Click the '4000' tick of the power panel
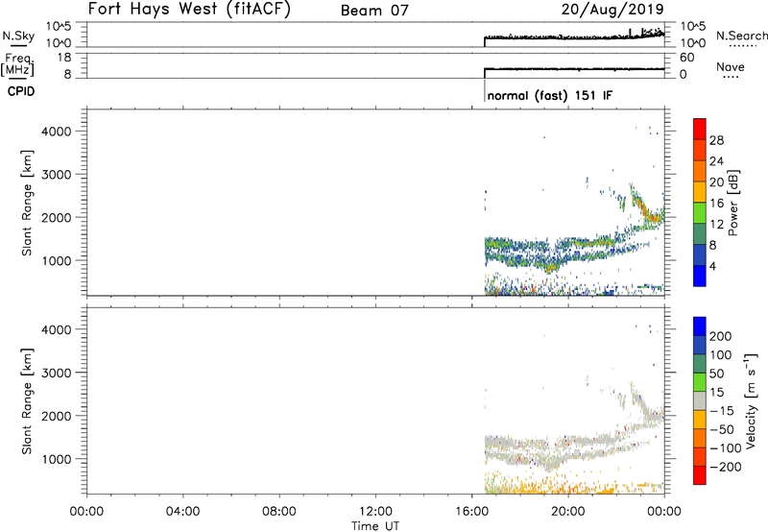The height and width of the screenshot is (532, 768). [x=57, y=132]
